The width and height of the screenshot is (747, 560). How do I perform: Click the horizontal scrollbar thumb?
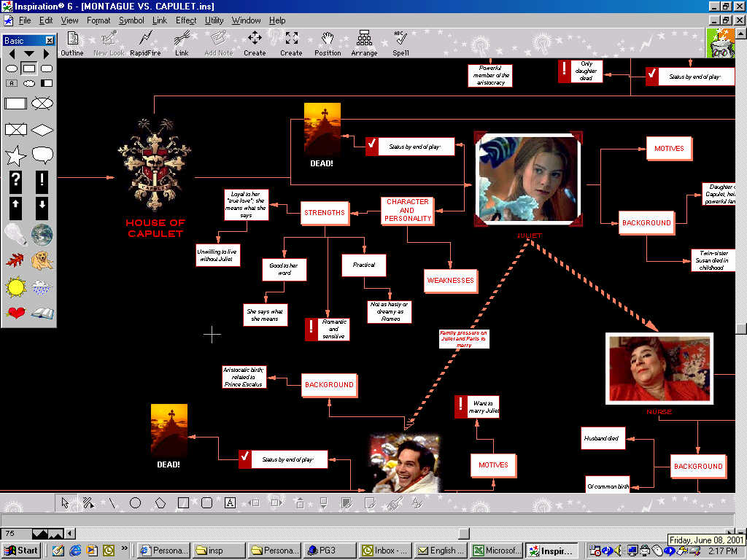click(x=464, y=533)
